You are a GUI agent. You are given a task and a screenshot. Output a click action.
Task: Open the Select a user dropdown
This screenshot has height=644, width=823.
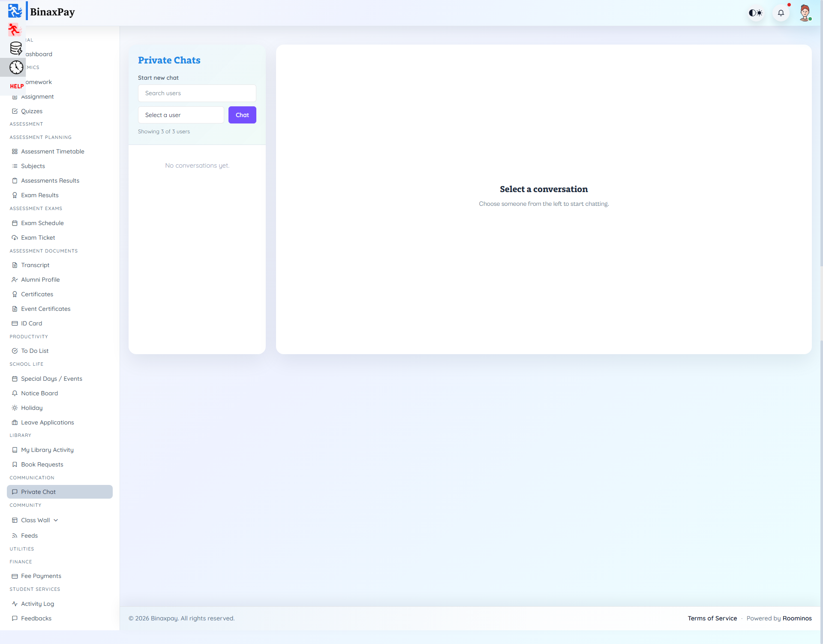click(x=180, y=115)
